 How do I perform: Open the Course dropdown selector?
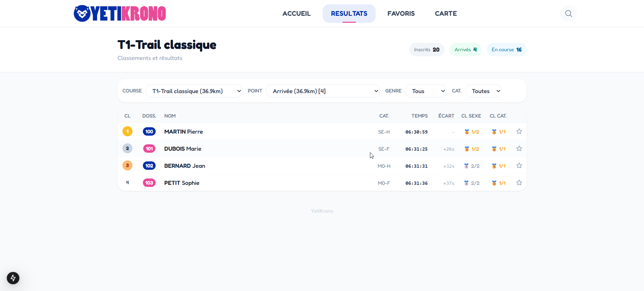[x=194, y=91]
